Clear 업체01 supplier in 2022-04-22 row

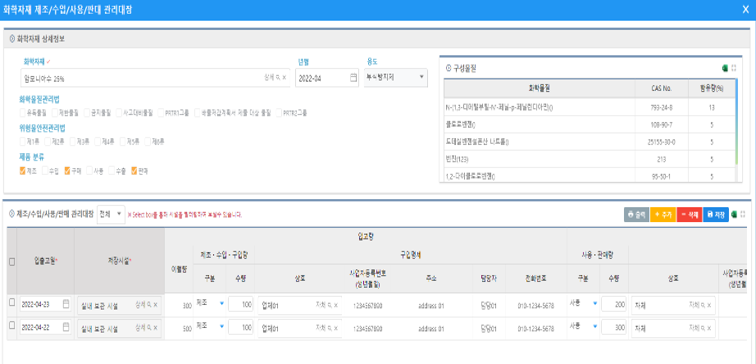pyautogui.click(x=336, y=329)
